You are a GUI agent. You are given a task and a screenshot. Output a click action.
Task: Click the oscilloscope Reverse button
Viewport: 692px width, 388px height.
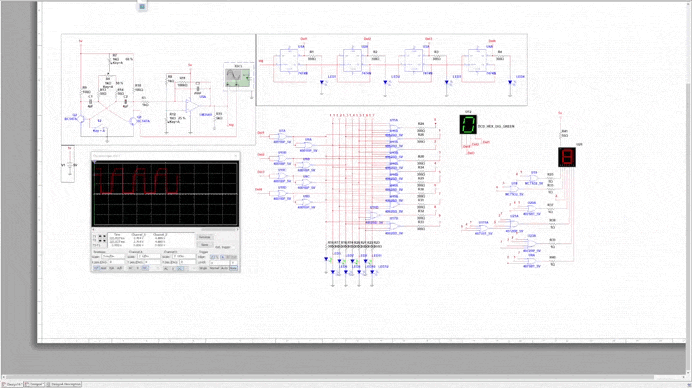tap(205, 237)
